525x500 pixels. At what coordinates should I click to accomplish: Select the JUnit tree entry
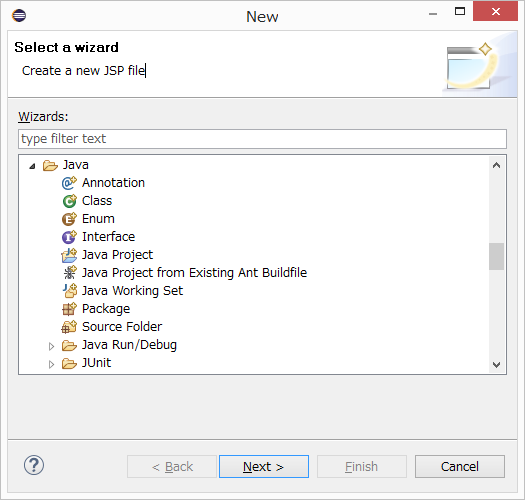pos(96,363)
